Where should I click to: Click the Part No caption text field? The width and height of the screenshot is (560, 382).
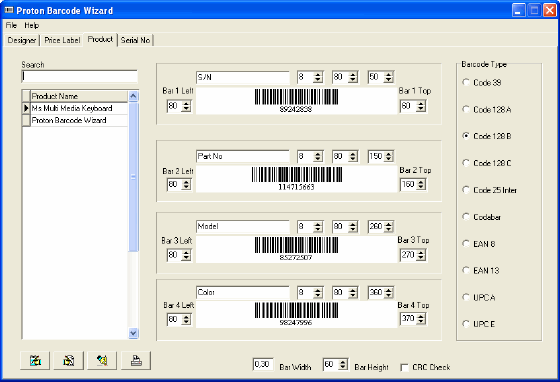click(243, 156)
